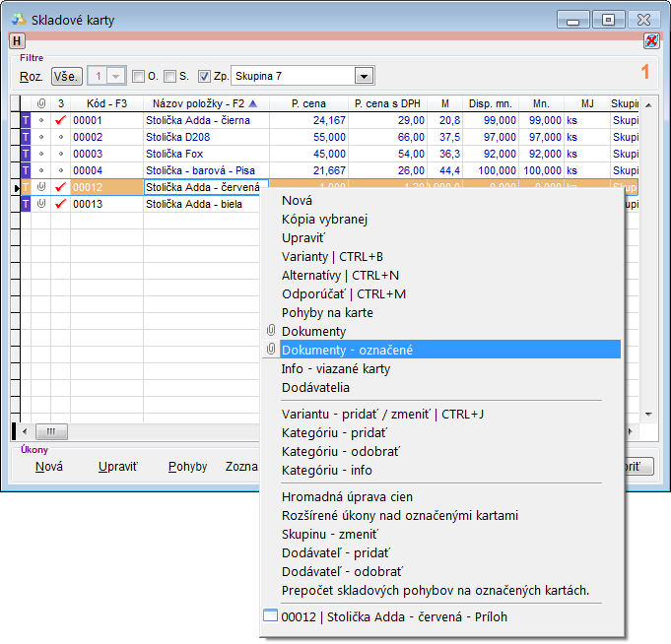671x644 pixels.
Task: Click the vertical scrollbar up arrow
Action: (648, 105)
